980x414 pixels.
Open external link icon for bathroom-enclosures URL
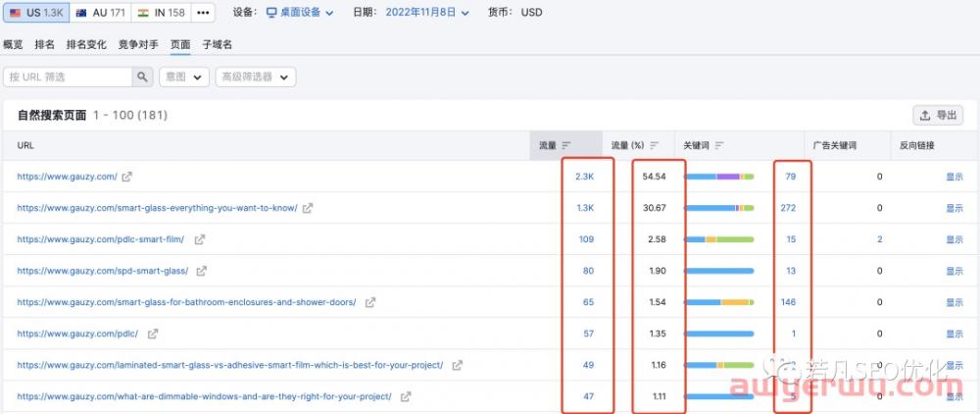[370, 302]
